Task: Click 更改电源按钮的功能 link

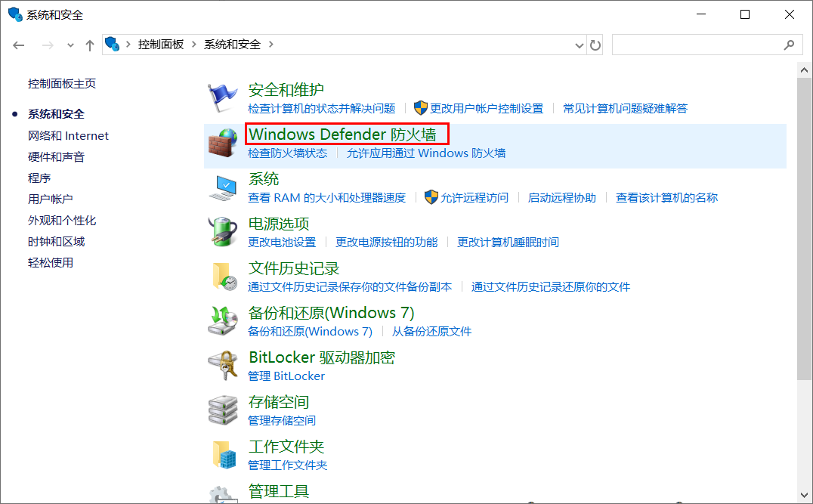Action: [386, 242]
